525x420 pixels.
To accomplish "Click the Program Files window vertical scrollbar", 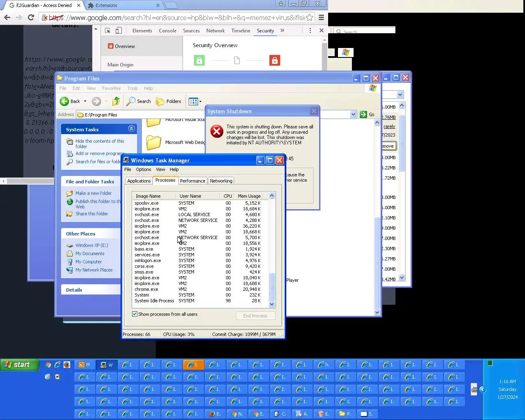I will coord(377,262).
